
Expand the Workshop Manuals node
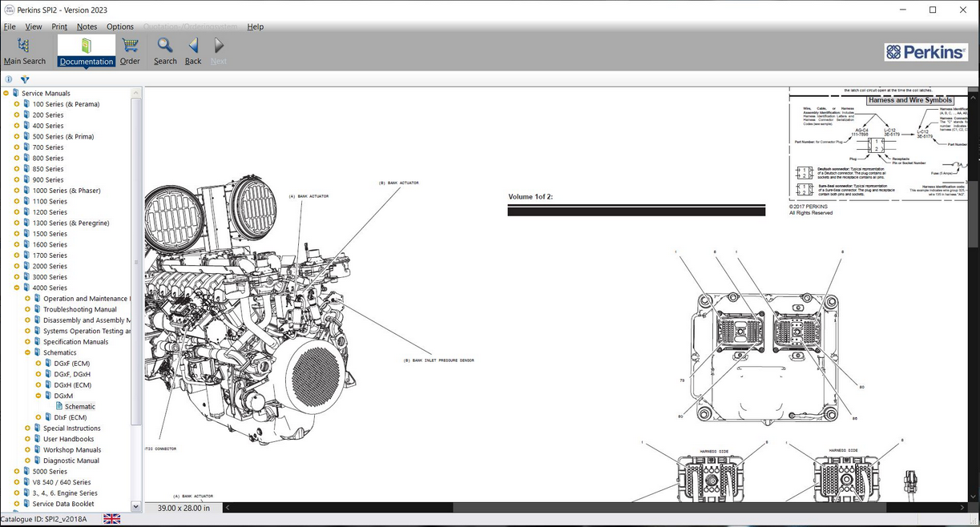27,450
